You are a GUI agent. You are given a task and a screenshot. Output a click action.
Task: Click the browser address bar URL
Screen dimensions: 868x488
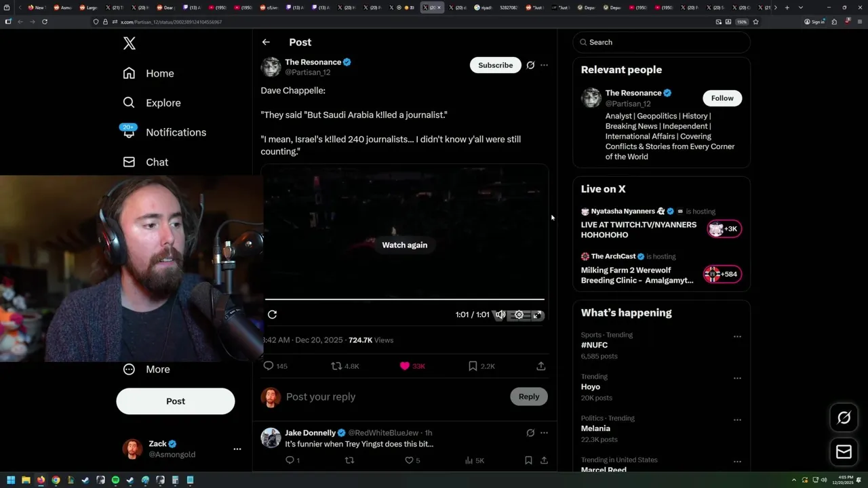(171, 22)
